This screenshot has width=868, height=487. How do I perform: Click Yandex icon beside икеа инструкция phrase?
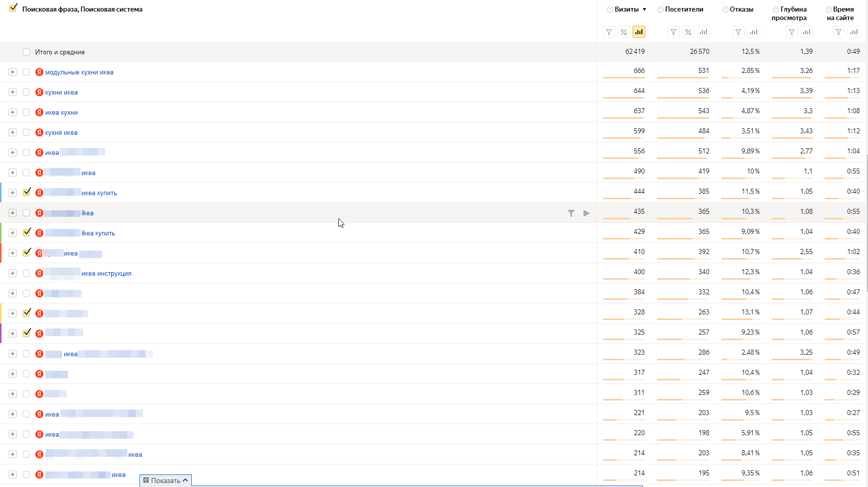click(39, 273)
